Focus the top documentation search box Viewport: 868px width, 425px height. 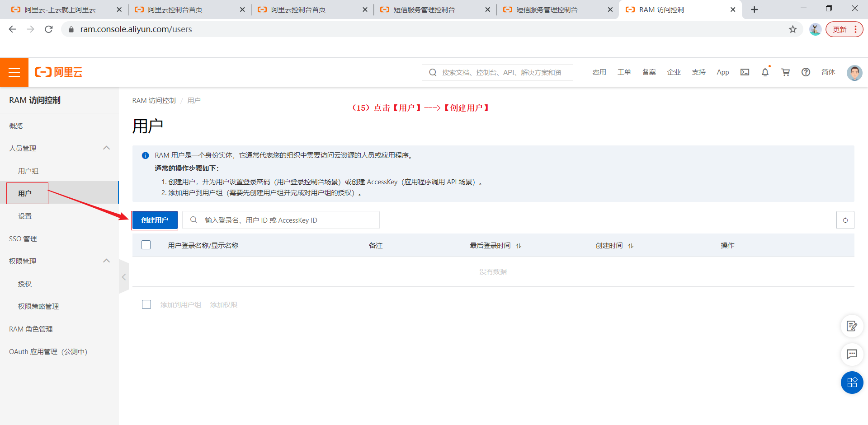point(497,72)
